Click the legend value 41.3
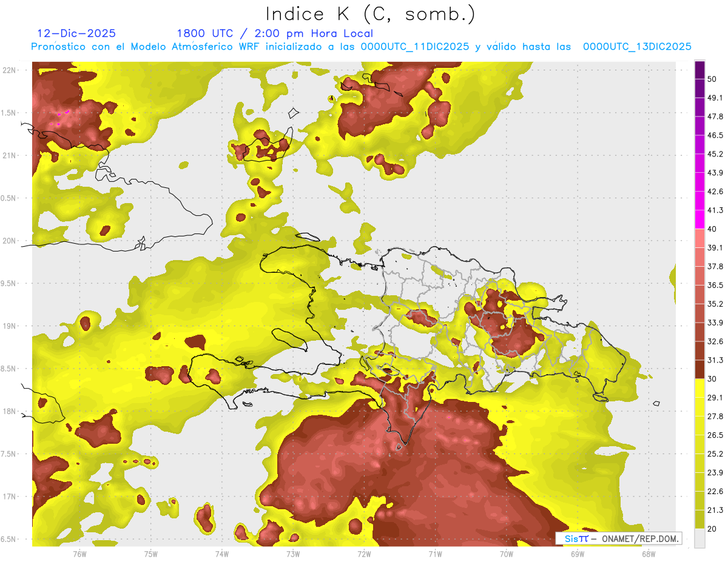This screenshot has width=728, height=562. pyautogui.click(x=715, y=210)
